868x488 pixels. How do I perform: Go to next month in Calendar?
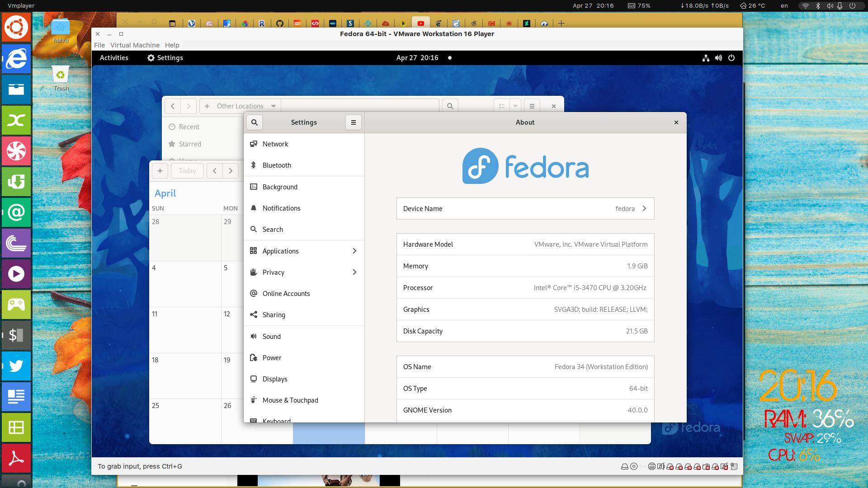(231, 171)
